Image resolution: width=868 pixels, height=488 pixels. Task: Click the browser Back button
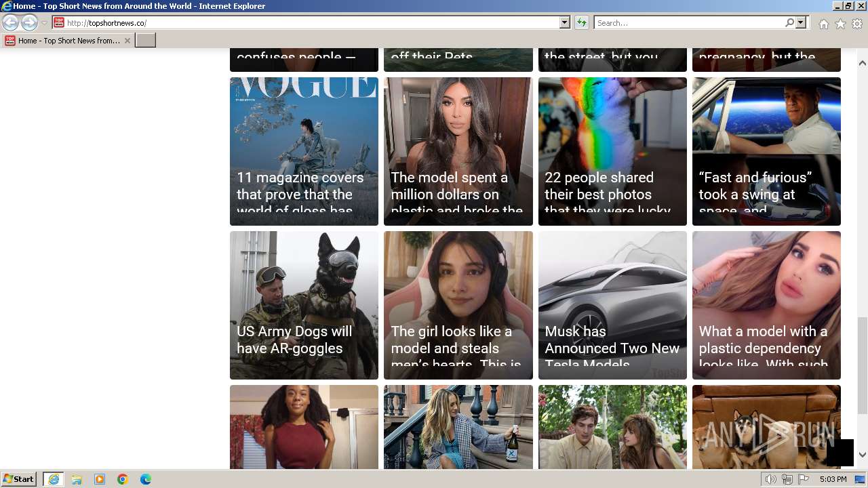(10, 23)
